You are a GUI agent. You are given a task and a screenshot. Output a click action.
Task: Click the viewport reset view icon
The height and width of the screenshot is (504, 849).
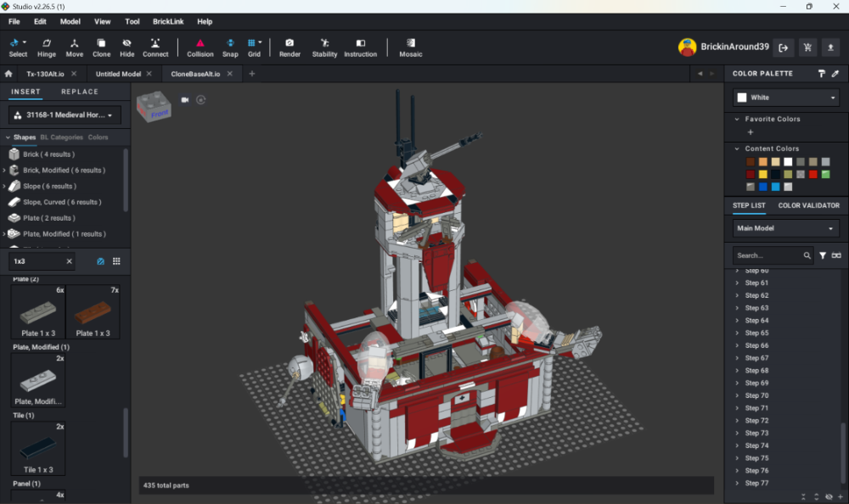click(201, 99)
